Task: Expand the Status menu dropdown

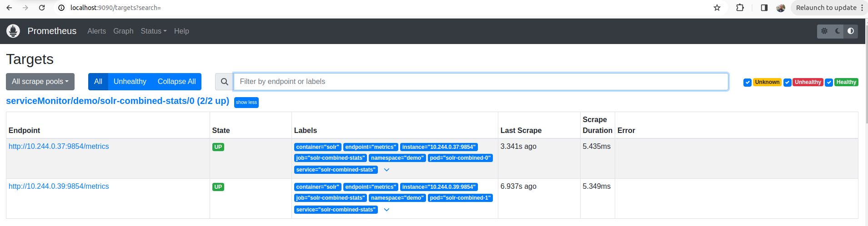Action: [x=153, y=31]
